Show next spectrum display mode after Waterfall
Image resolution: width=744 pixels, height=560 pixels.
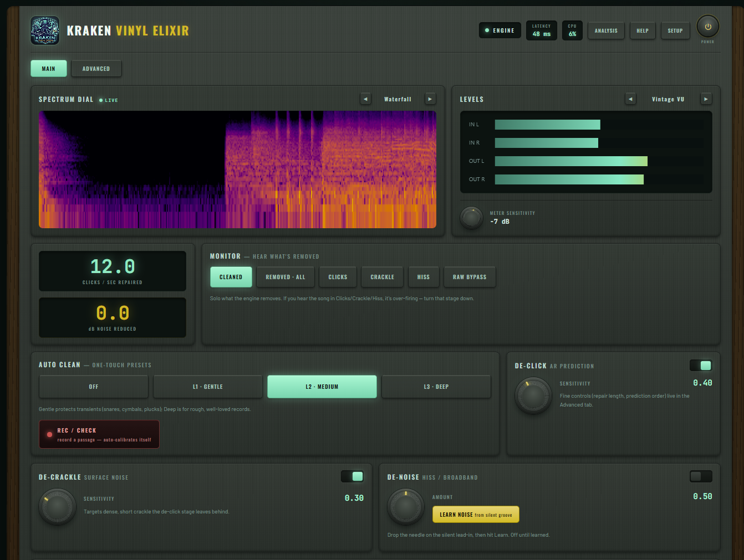click(x=430, y=99)
